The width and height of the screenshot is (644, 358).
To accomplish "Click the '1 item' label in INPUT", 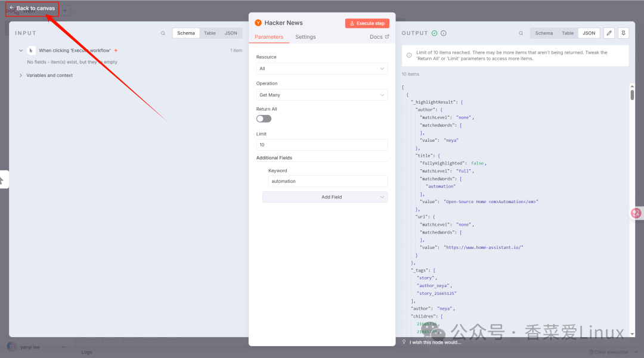I will pos(236,51).
